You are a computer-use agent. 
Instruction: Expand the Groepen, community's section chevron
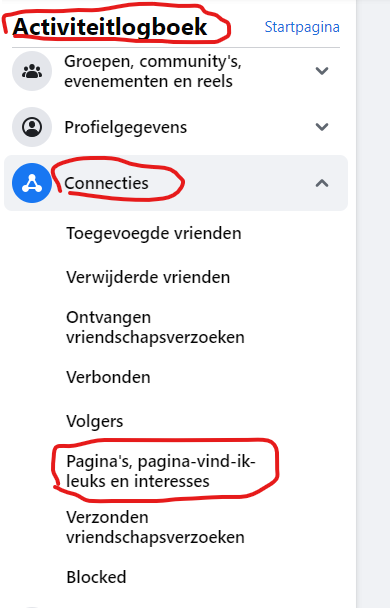(x=322, y=71)
